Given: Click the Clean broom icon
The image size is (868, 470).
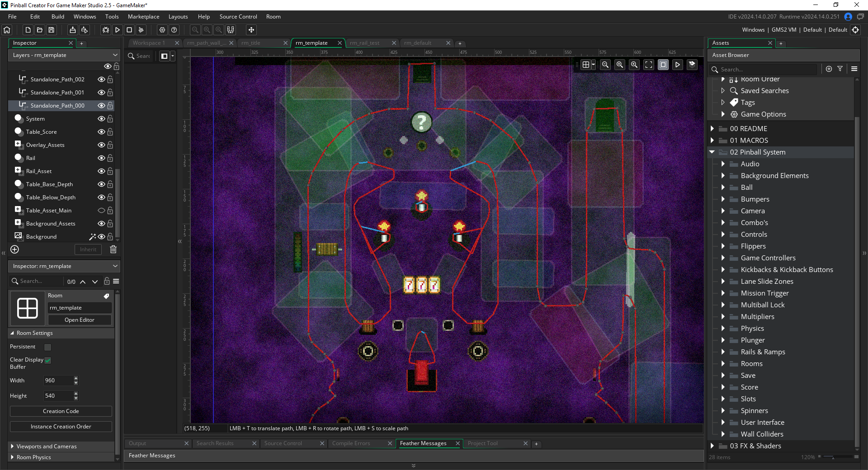Looking at the screenshot, I should tap(141, 30).
